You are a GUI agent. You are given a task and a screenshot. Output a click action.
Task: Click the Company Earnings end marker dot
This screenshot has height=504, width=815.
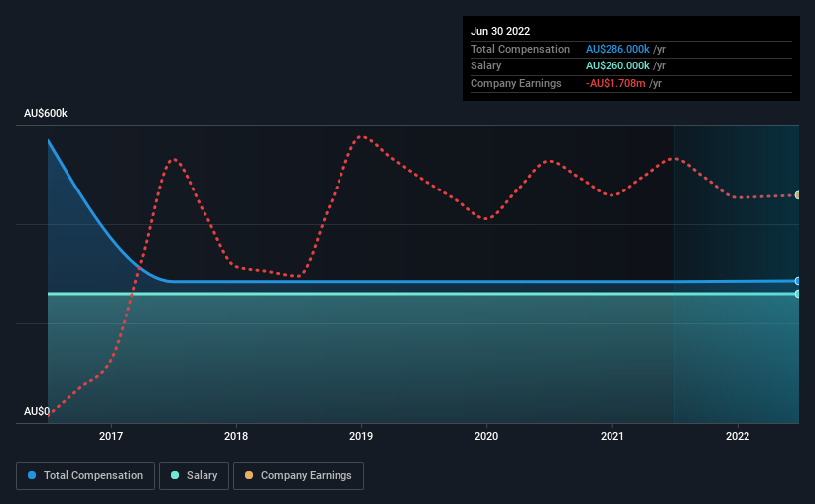(797, 195)
